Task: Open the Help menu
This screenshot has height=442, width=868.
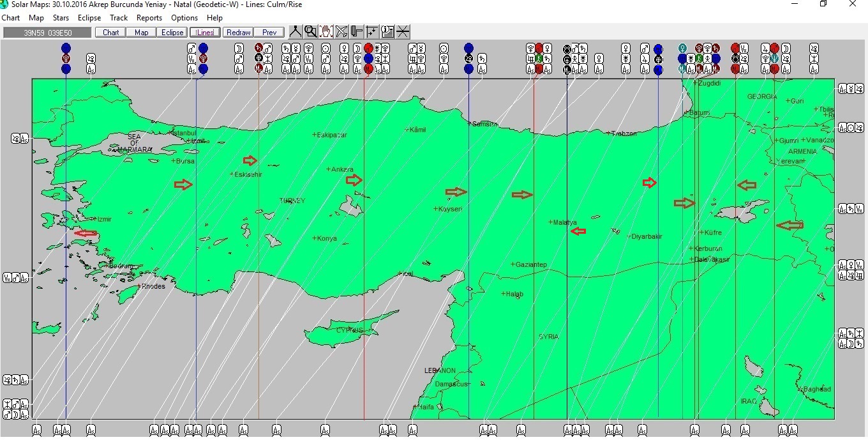Action: pyautogui.click(x=215, y=18)
